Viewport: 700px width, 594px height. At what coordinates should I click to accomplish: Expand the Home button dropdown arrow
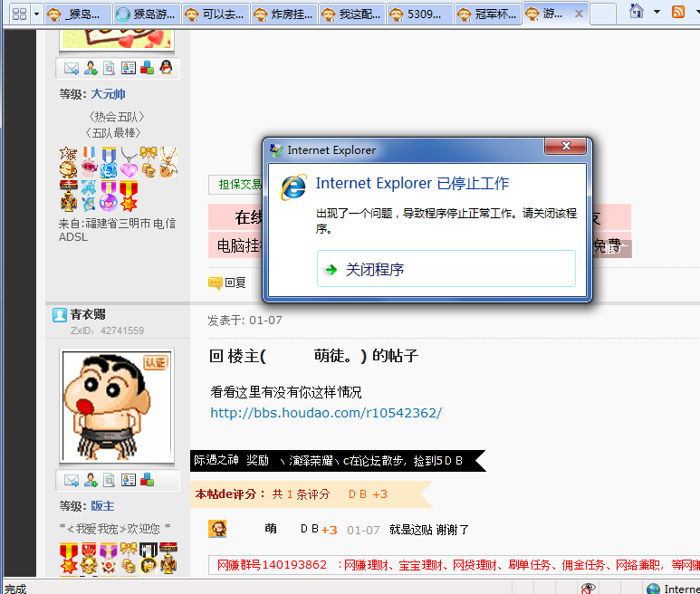(x=657, y=12)
